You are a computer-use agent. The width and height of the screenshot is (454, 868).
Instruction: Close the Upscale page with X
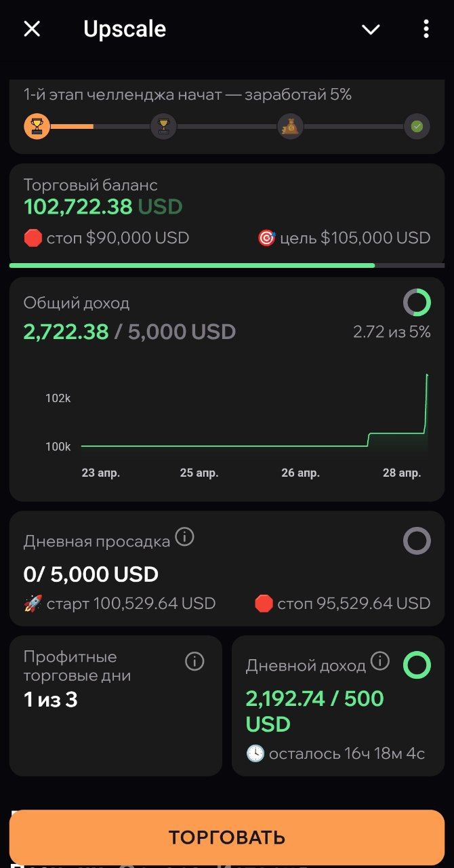pyautogui.click(x=32, y=28)
